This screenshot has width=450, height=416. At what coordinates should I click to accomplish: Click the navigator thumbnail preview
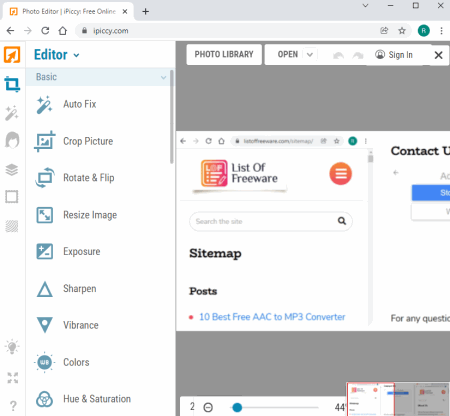point(398,399)
